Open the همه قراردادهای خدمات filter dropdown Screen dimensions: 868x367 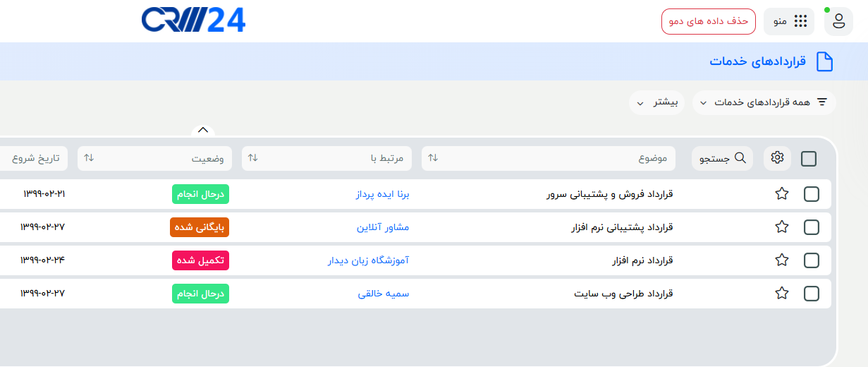[x=764, y=102]
